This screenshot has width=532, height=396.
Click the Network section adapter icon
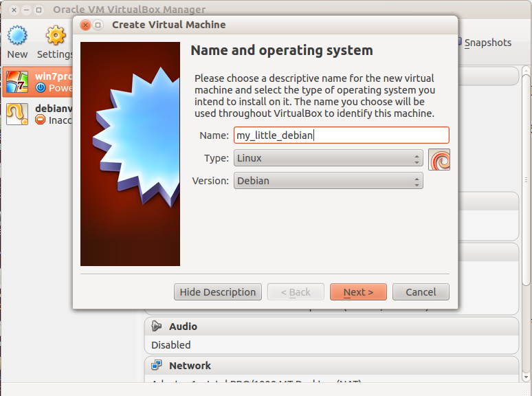[x=157, y=365]
